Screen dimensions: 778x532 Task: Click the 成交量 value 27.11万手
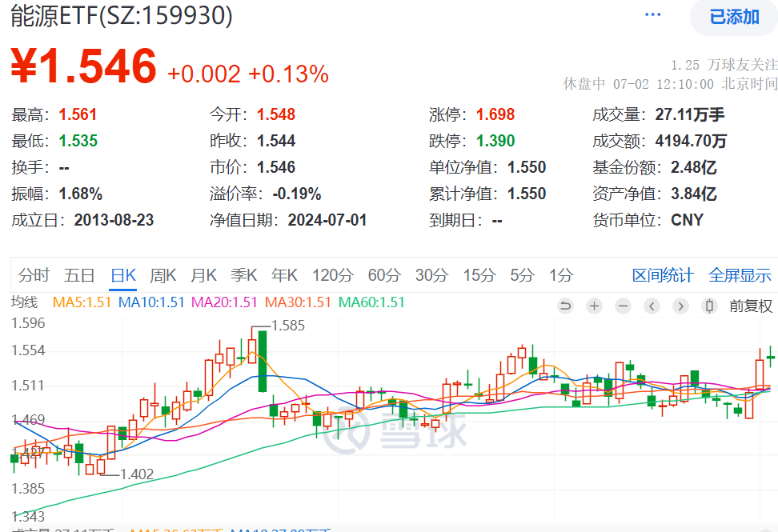(x=690, y=114)
